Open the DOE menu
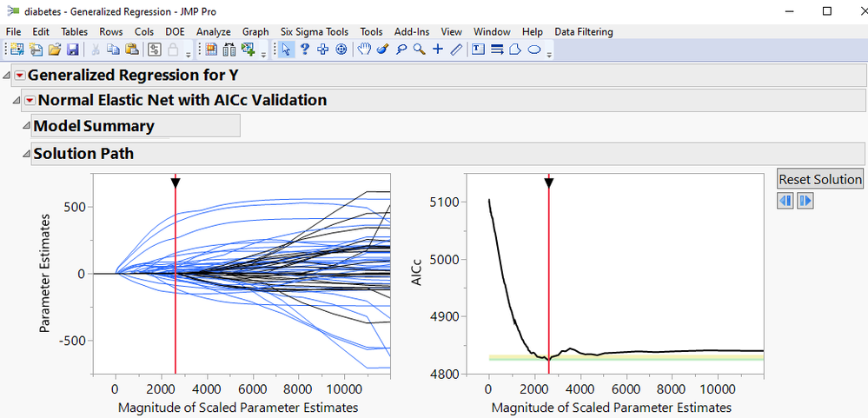The image size is (868, 418). (175, 31)
